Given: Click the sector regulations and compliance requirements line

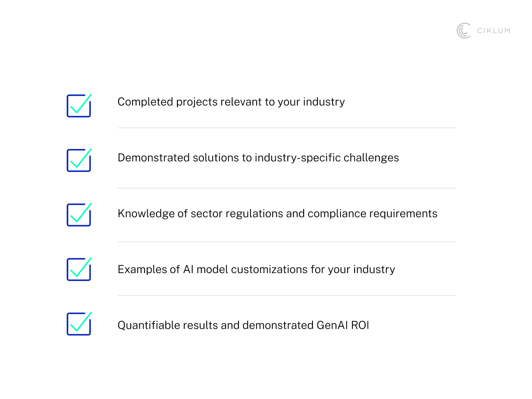Looking at the screenshot, I should tap(277, 214).
